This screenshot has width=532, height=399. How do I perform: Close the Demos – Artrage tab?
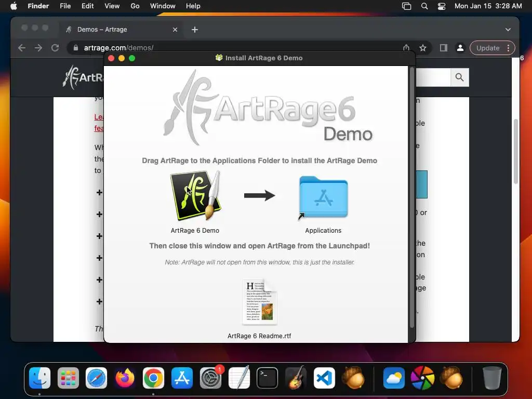[x=175, y=30]
